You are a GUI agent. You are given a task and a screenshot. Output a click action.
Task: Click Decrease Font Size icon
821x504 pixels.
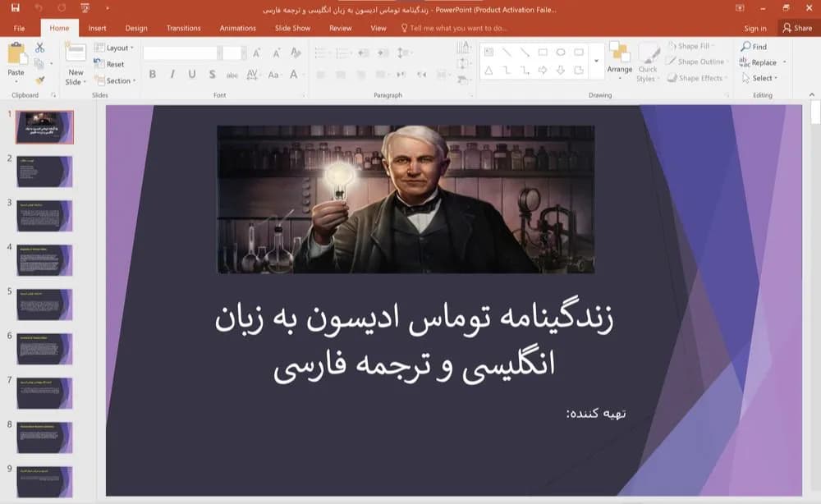[x=276, y=53]
